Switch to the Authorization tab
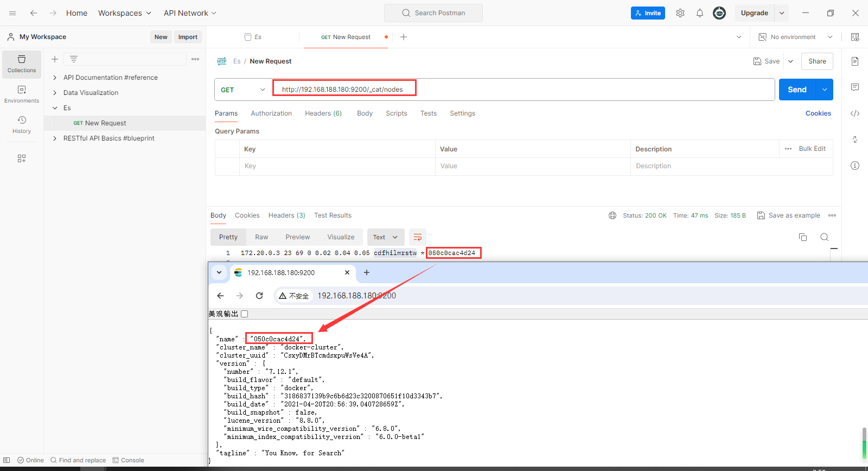 tap(271, 113)
